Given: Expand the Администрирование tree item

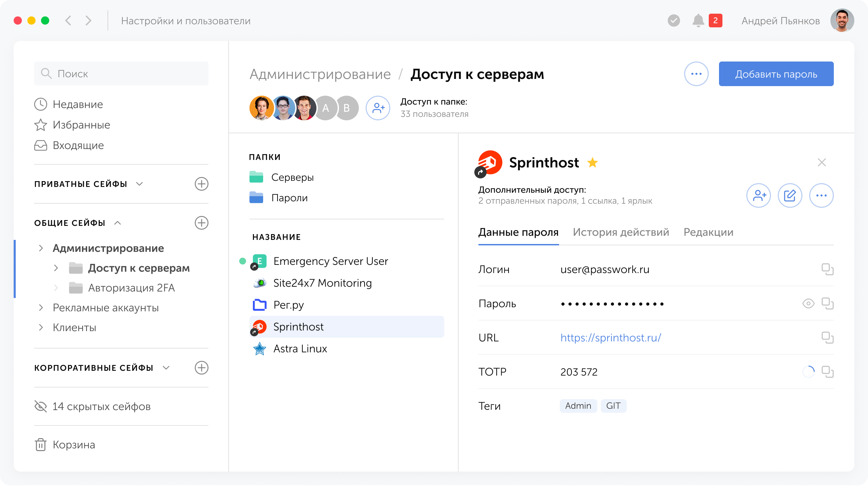Looking at the screenshot, I should click(41, 248).
